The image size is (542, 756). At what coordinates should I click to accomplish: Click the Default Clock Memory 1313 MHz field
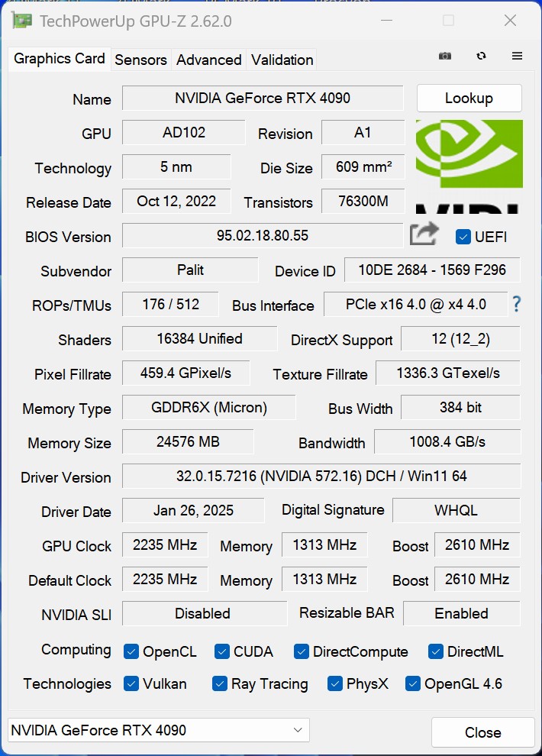pos(324,579)
